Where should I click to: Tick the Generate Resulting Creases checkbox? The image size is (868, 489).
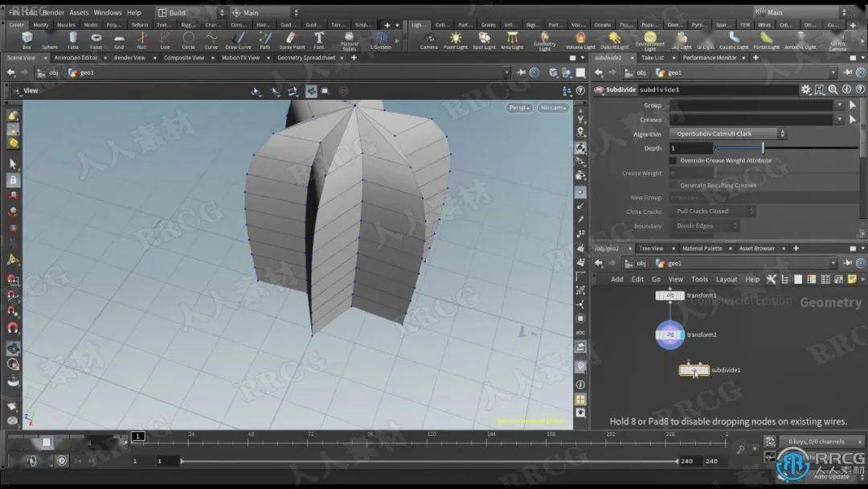(674, 186)
